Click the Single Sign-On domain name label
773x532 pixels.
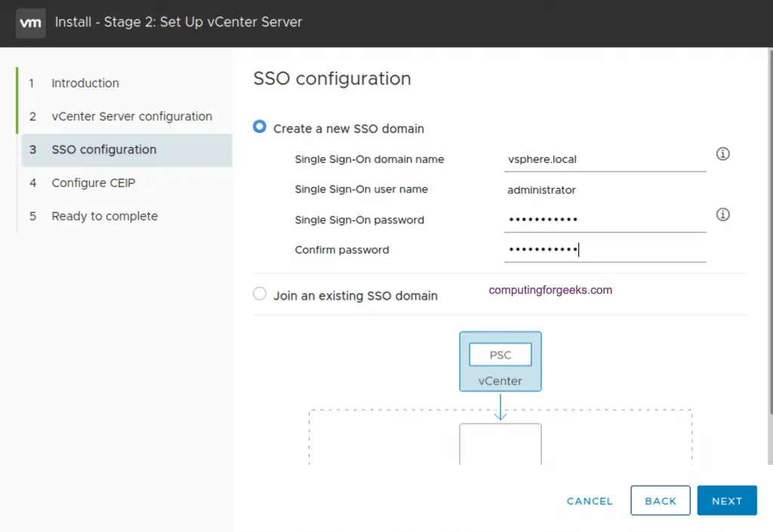click(x=369, y=160)
